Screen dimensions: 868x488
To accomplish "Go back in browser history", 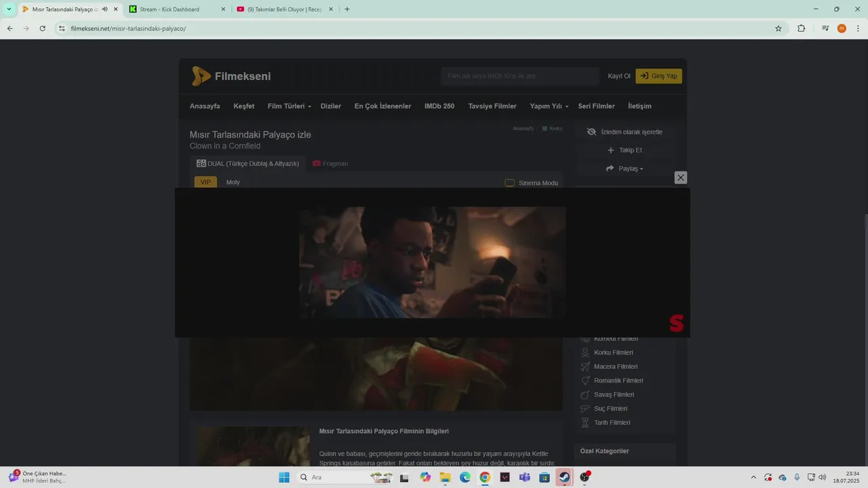I will click(10, 28).
